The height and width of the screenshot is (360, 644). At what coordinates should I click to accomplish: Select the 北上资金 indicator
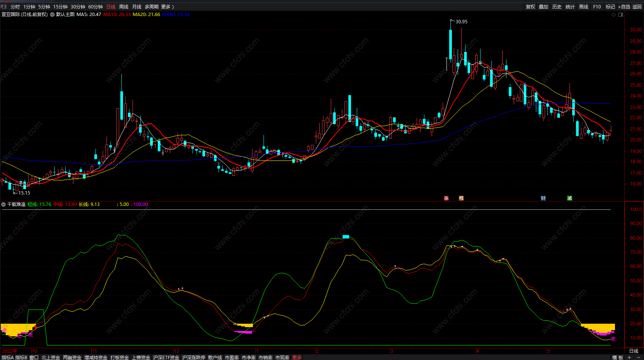tap(51, 357)
